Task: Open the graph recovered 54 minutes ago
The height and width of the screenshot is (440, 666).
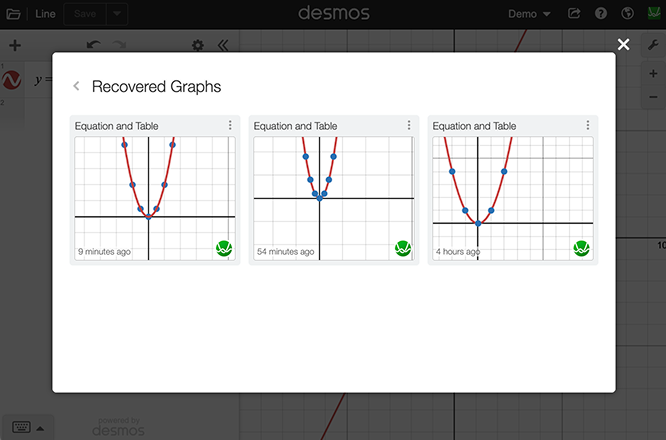Action: [x=333, y=198]
